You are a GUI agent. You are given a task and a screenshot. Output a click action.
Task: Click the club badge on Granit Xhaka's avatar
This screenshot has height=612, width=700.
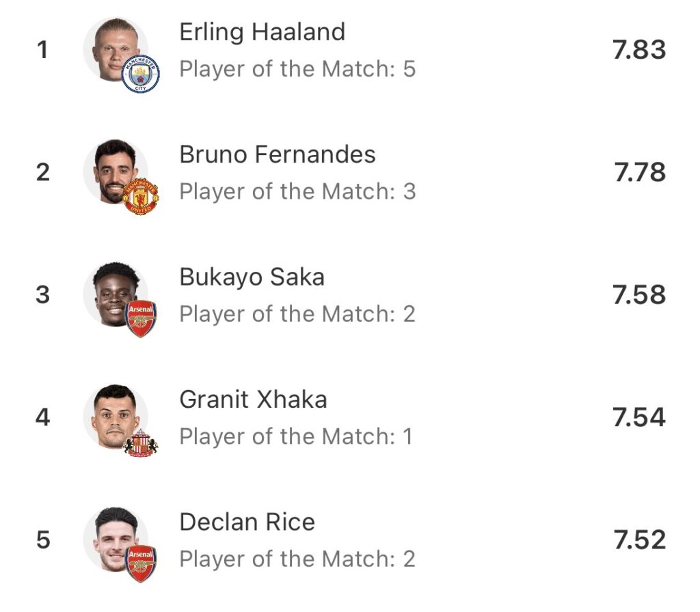tap(141, 442)
